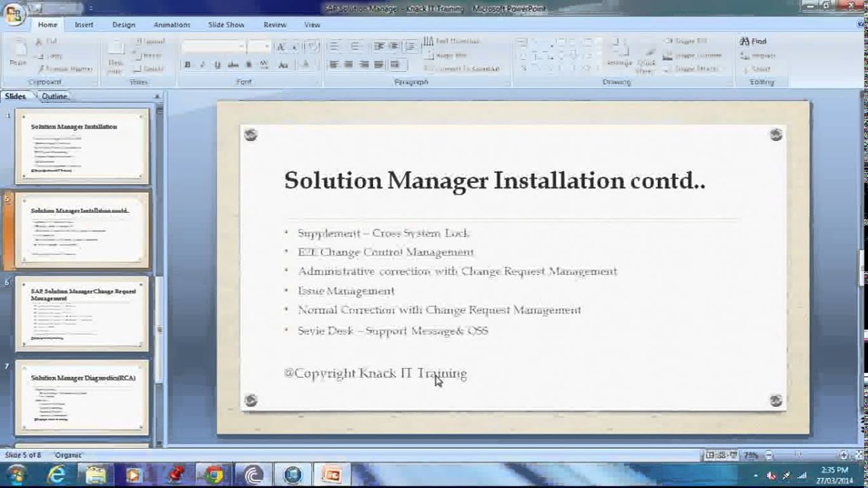Image resolution: width=868 pixels, height=488 pixels.
Task: Open Google Chrome from the taskbar
Action: click(x=214, y=475)
